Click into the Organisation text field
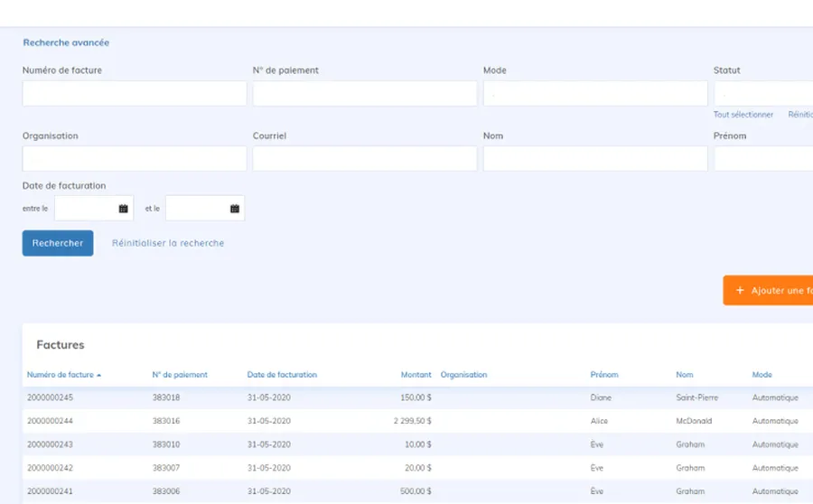The width and height of the screenshot is (813, 504). [134, 159]
